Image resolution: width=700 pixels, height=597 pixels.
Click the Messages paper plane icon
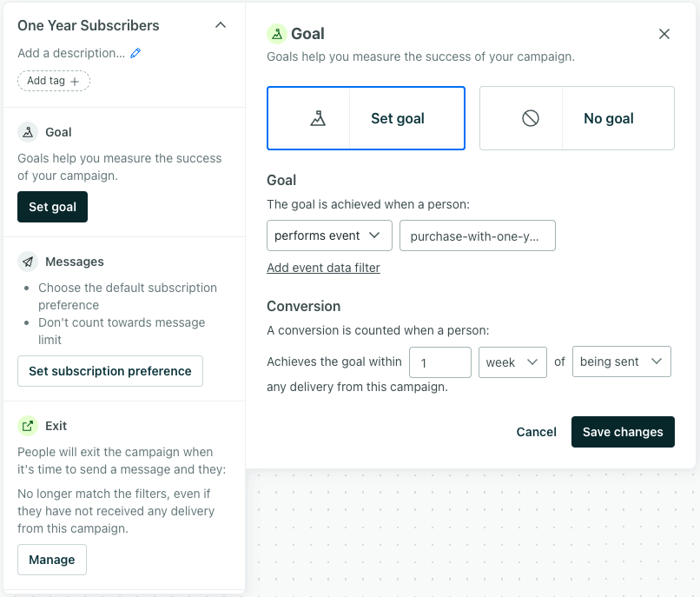tap(28, 262)
